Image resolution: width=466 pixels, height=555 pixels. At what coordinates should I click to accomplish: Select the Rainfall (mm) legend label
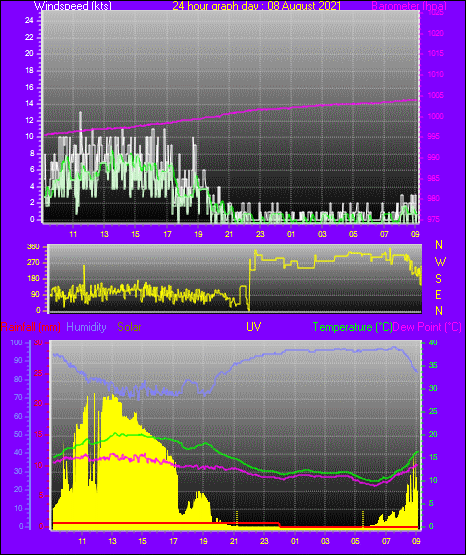tap(31, 327)
